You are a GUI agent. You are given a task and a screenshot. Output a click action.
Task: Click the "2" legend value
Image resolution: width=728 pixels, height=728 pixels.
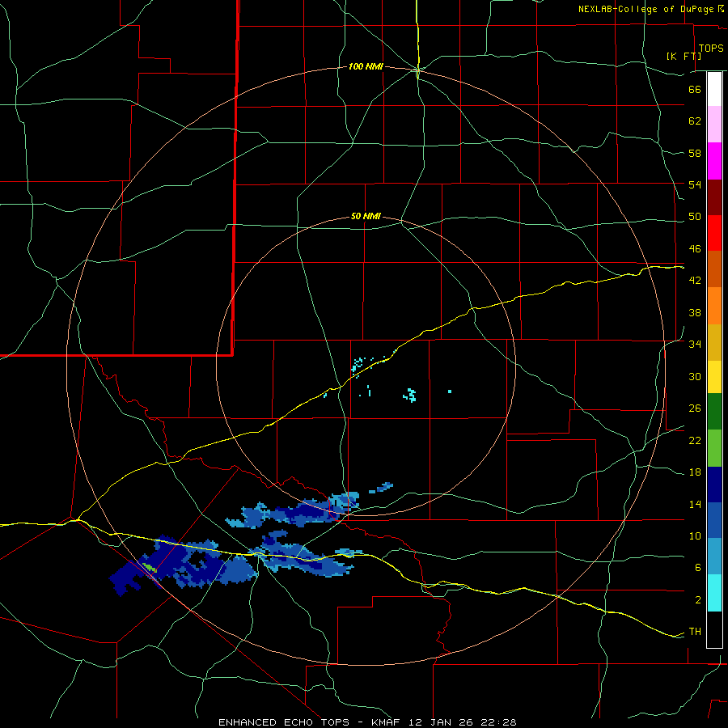698,600
